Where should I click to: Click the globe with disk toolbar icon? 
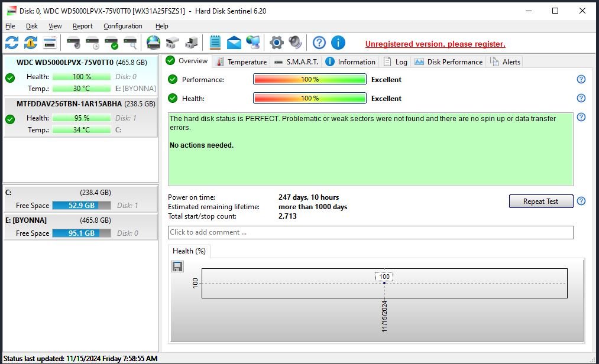pyautogui.click(x=154, y=43)
